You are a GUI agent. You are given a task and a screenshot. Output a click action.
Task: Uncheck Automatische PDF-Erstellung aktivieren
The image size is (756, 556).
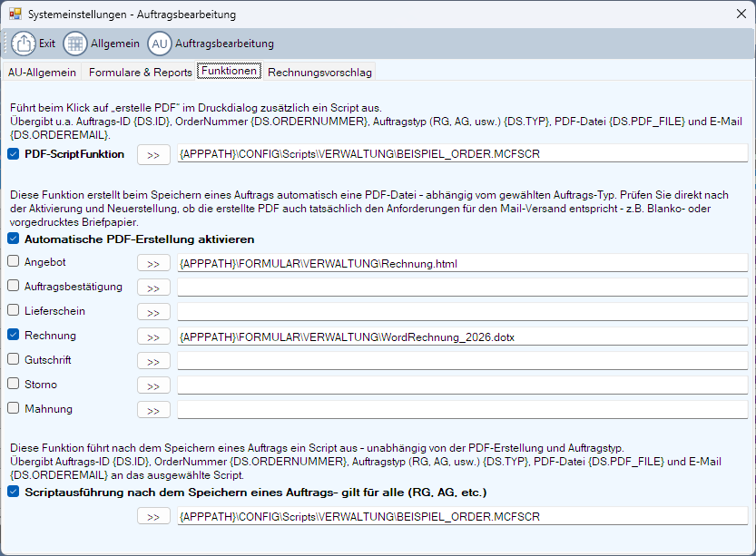(x=13, y=239)
